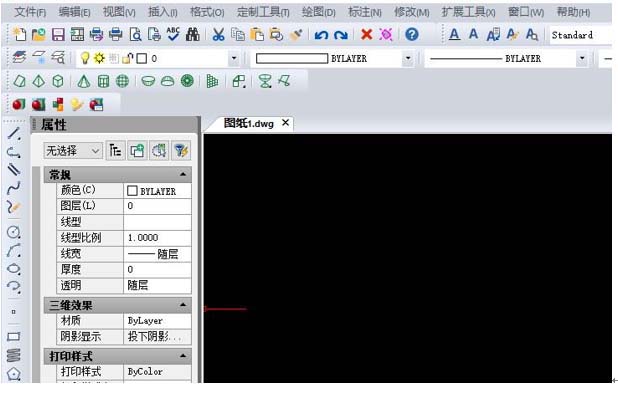
Task: Toggle layer lock padlock icon
Action: coord(127,58)
